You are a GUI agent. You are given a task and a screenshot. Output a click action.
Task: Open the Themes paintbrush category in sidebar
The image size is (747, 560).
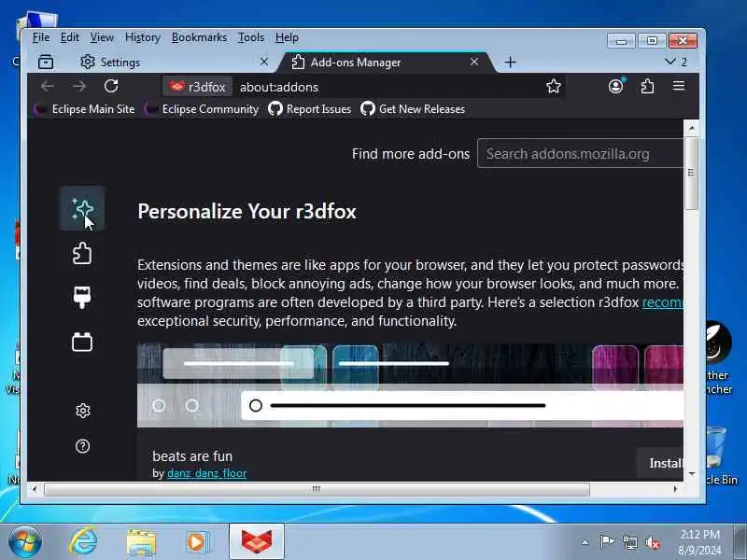pos(82,297)
